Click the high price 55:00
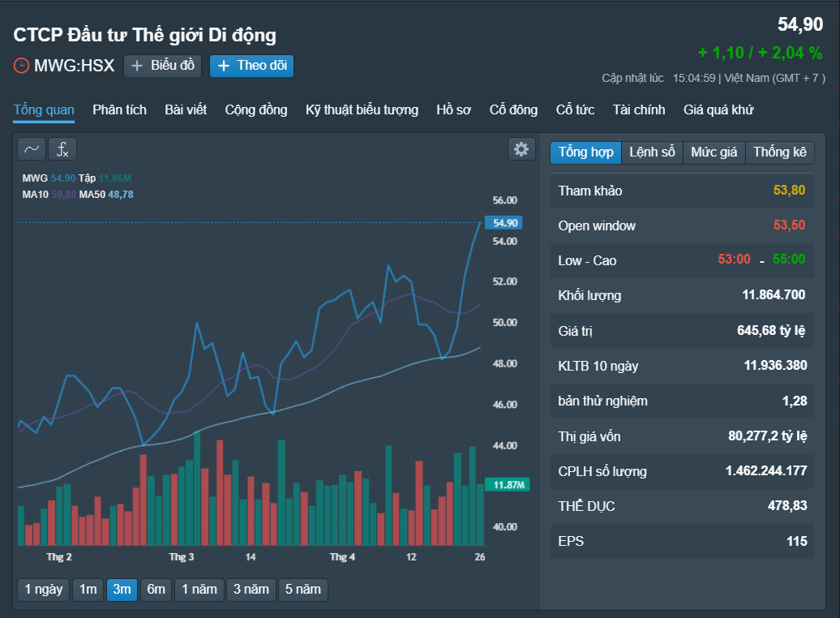Viewport: 840px width, 618px height. 789,260
